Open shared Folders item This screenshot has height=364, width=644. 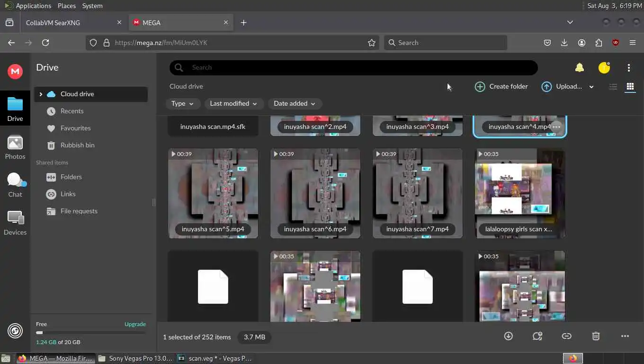point(91,177)
